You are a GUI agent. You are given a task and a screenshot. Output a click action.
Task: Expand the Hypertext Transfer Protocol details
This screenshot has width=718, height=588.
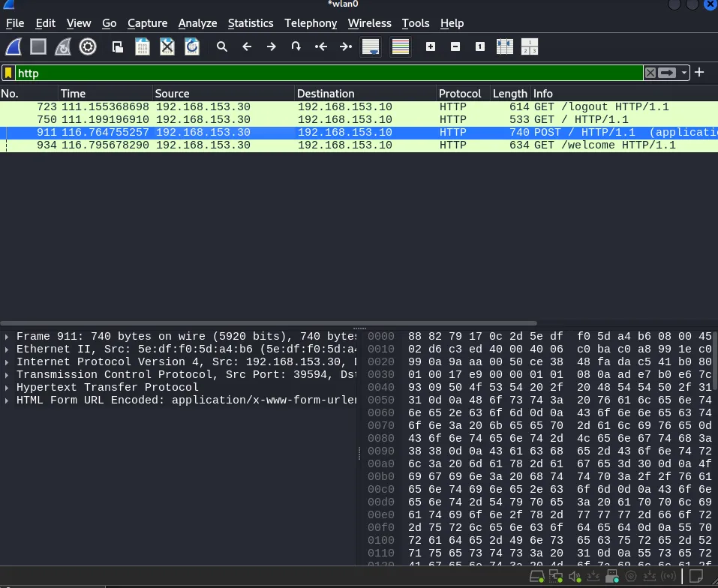8,387
